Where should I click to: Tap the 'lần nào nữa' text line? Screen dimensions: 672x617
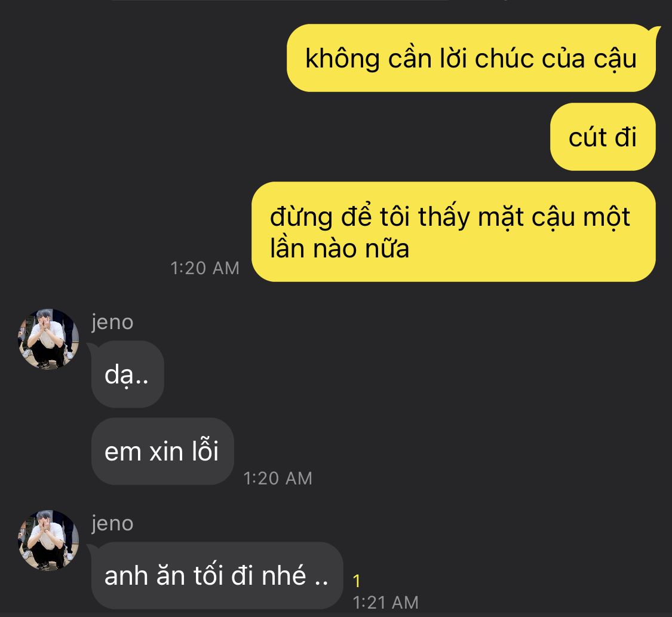pos(339,248)
